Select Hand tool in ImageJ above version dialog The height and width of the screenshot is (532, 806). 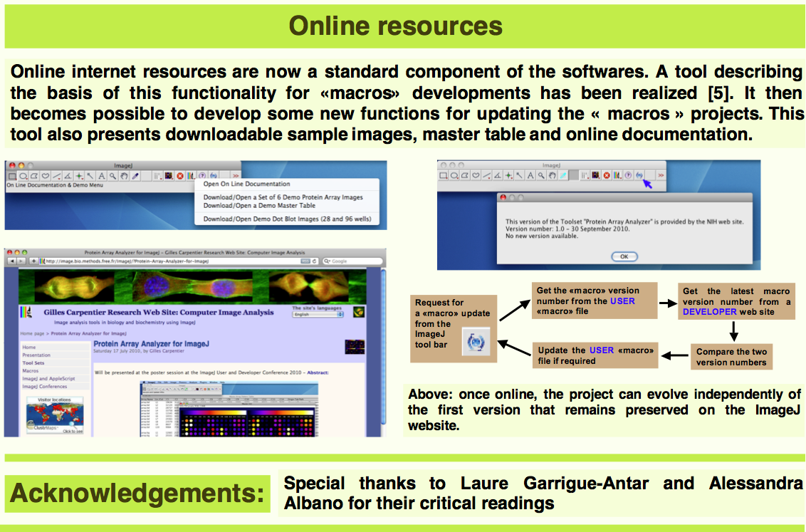click(x=552, y=175)
